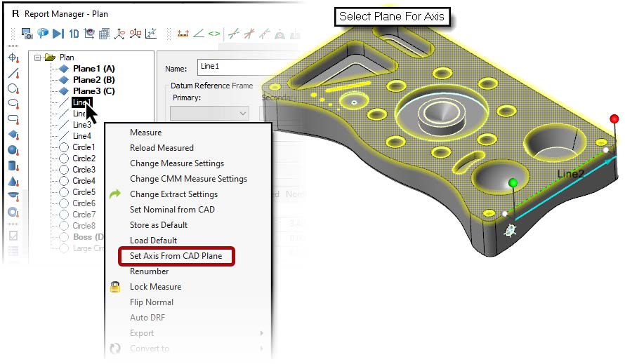This screenshot has width=625, height=364.
Task: Select Circle4 in plan tree
Action: pos(84,180)
